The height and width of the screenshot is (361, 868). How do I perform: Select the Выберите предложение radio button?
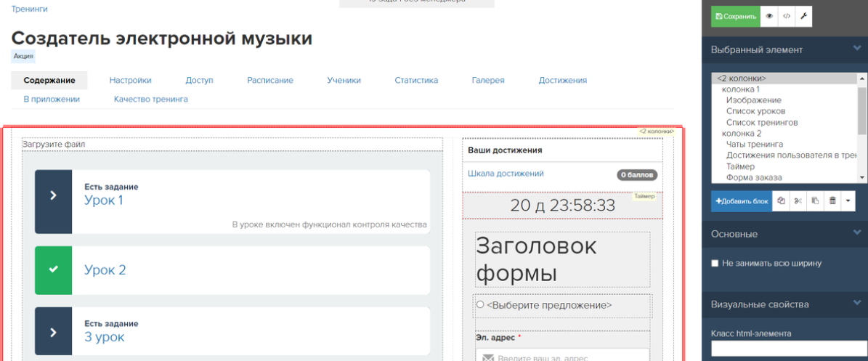click(480, 304)
